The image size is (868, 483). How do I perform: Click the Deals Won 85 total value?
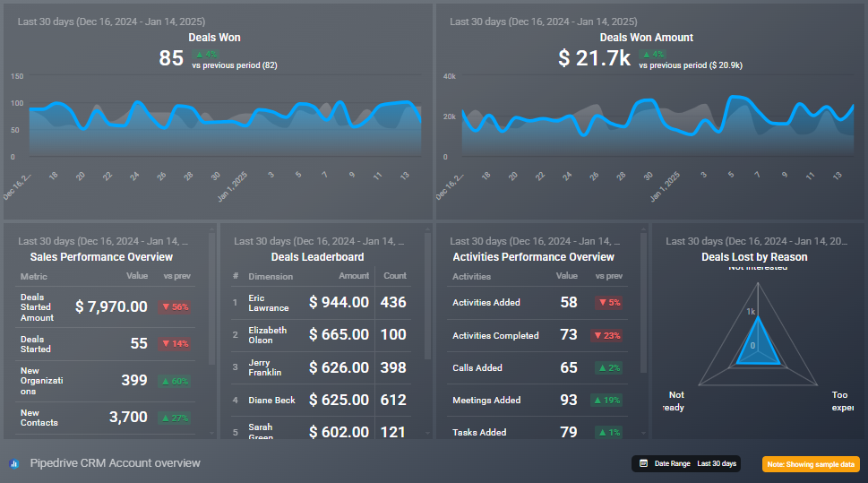[x=171, y=59]
